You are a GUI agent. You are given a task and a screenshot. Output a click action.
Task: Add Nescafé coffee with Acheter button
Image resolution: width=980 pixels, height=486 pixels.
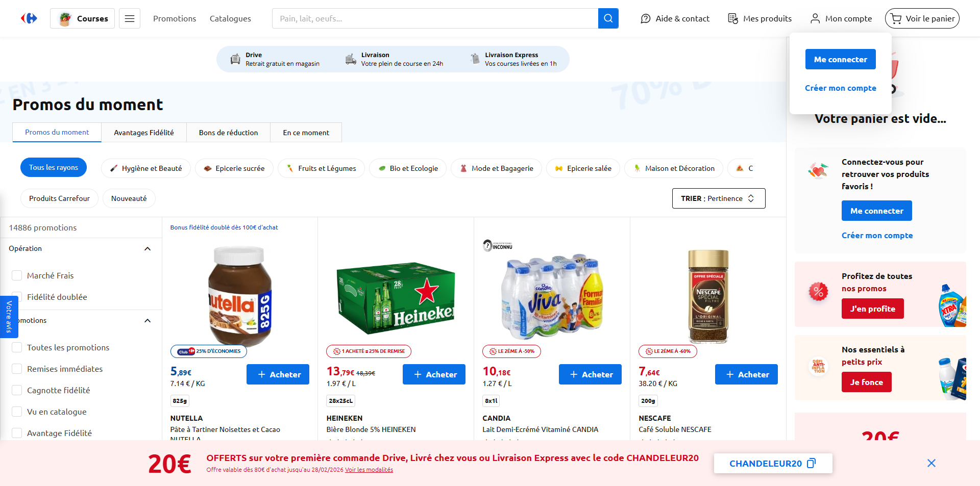(746, 374)
